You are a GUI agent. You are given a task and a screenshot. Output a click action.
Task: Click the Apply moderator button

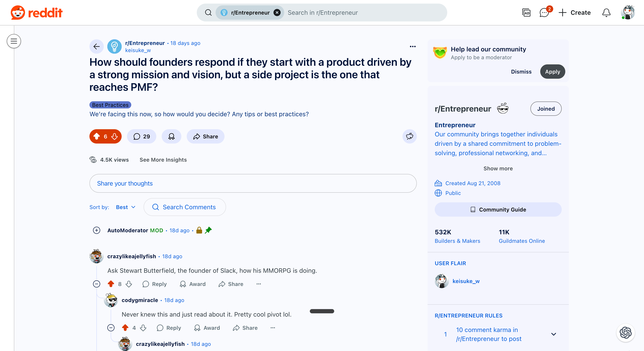pyautogui.click(x=552, y=72)
